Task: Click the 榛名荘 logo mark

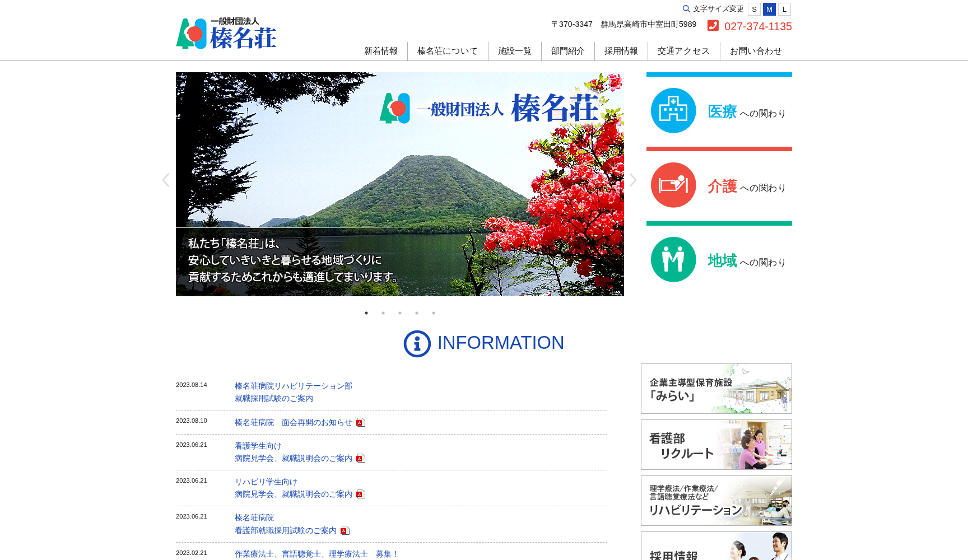Action: pos(193,35)
